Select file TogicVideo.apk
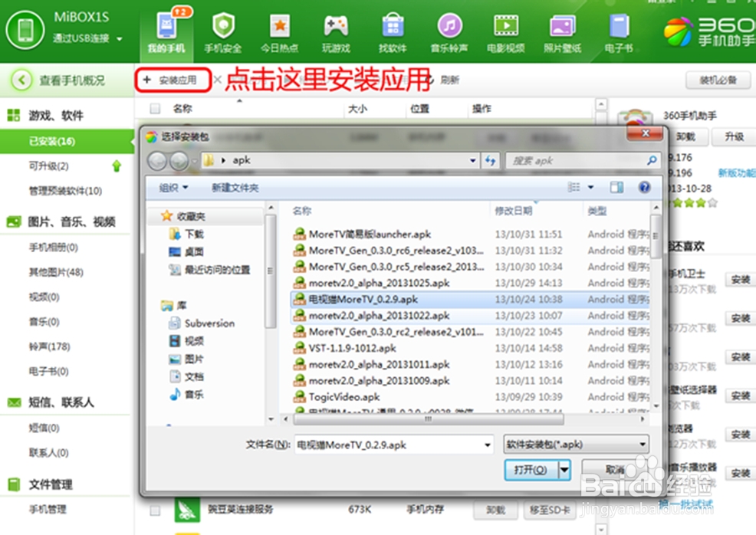Screen dimensions: 756x535 coord(344,397)
